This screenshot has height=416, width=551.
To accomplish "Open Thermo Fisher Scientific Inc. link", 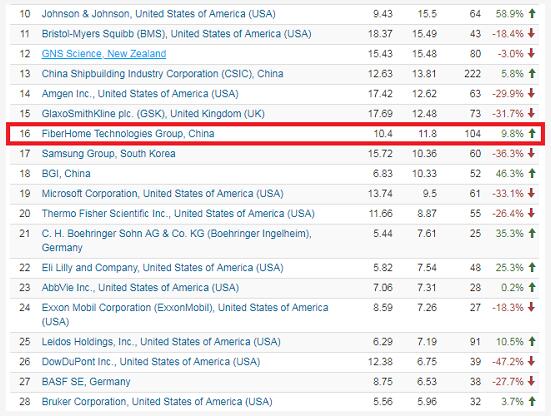I will [178, 214].
